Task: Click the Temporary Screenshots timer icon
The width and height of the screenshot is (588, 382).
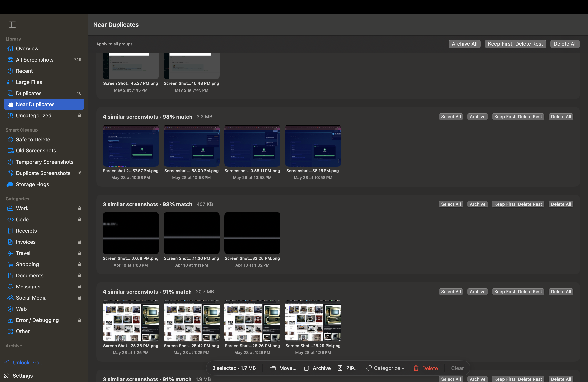Action: [10, 162]
